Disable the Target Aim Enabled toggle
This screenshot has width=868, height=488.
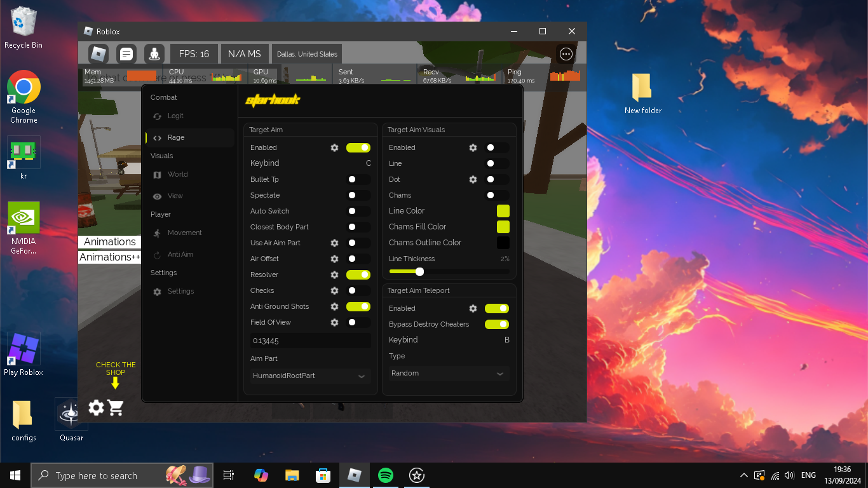point(358,147)
